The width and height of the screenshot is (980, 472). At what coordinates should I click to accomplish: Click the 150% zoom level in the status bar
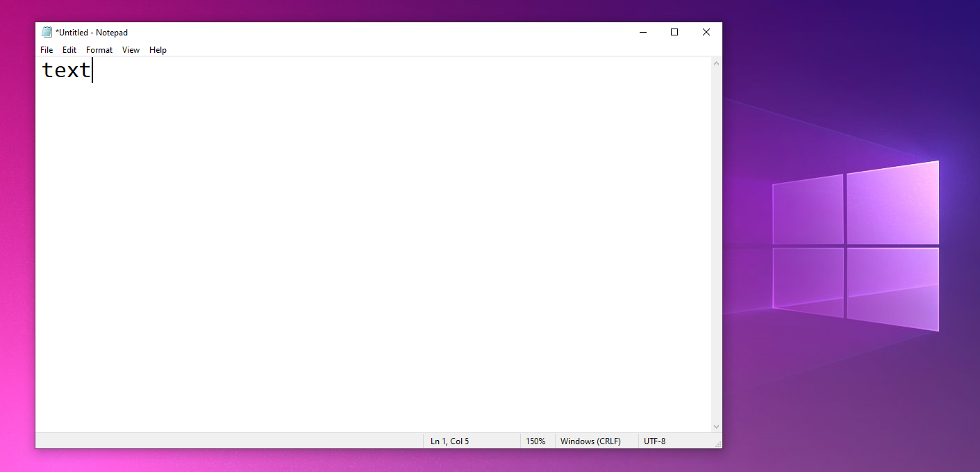(535, 441)
